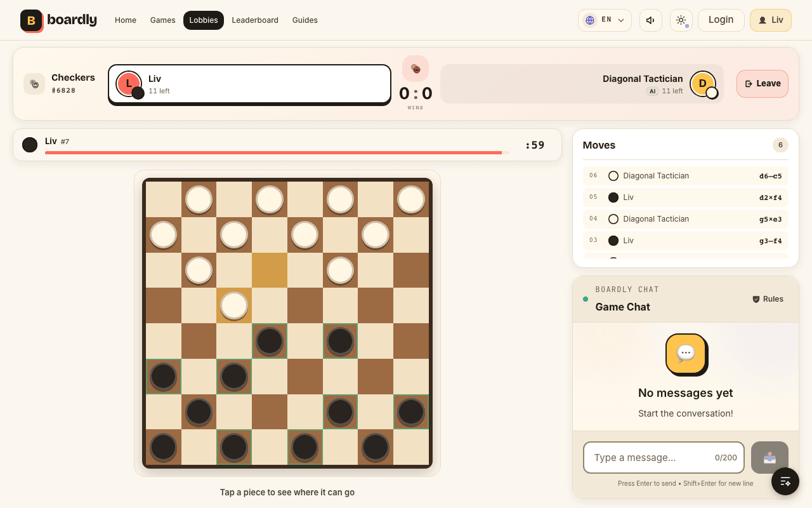812x508 pixels.
Task: Select the black piece on a3
Action: [163, 377]
